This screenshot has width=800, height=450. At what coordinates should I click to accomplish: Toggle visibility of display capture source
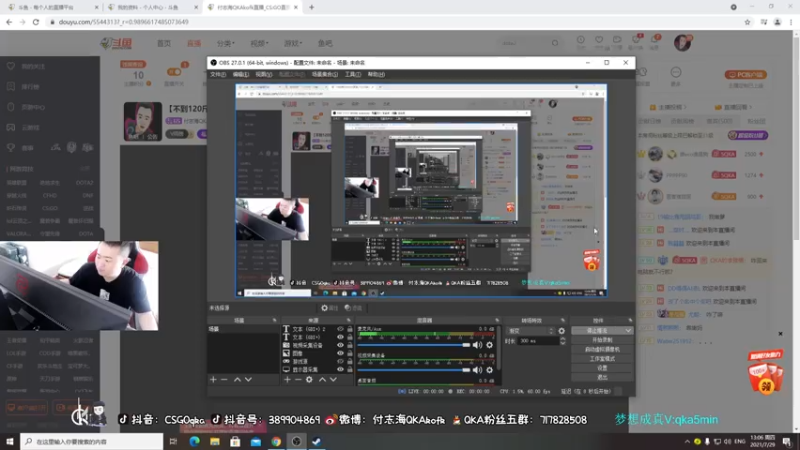(x=340, y=369)
